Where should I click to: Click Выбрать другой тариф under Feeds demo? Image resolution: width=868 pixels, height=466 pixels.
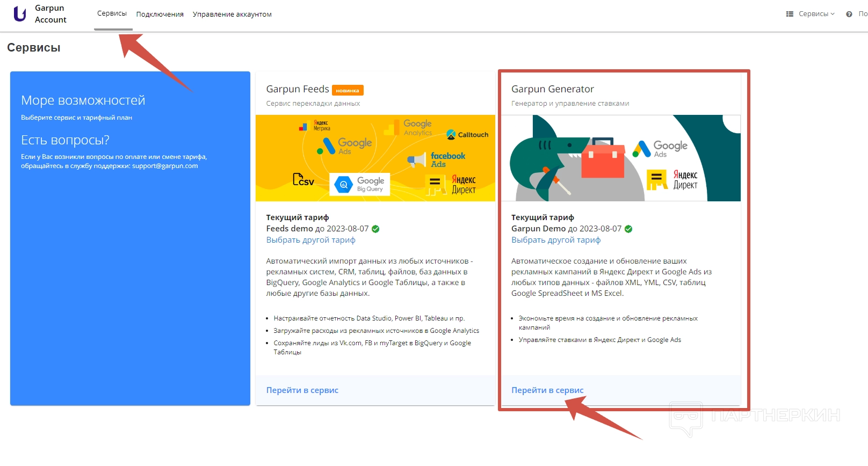click(x=311, y=240)
